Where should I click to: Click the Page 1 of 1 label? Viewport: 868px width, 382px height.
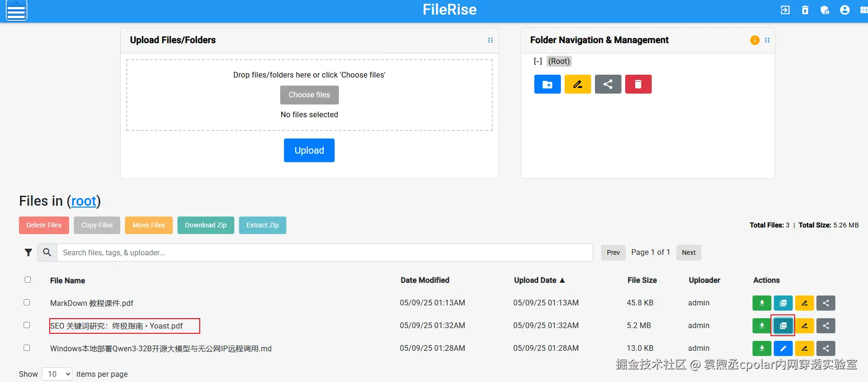[651, 252]
